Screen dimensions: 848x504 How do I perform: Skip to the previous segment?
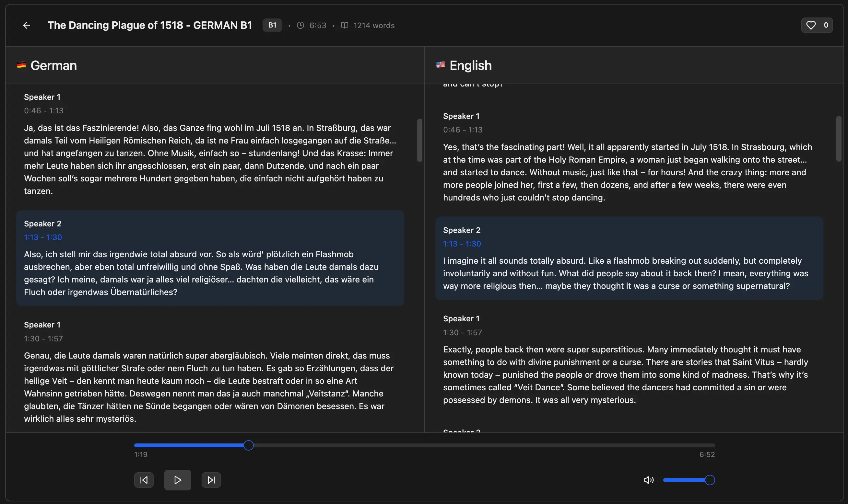point(144,480)
